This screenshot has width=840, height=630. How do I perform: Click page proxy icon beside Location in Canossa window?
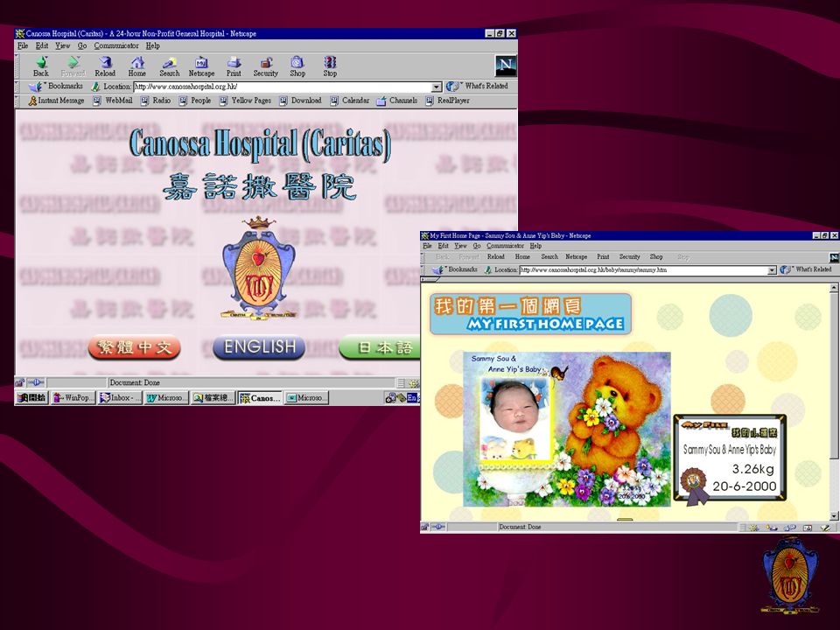pos(95,87)
